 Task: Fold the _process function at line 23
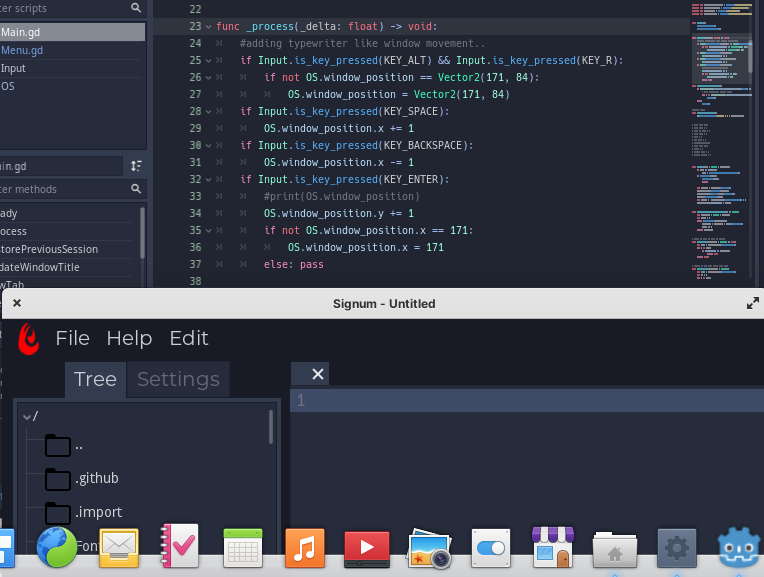208,26
